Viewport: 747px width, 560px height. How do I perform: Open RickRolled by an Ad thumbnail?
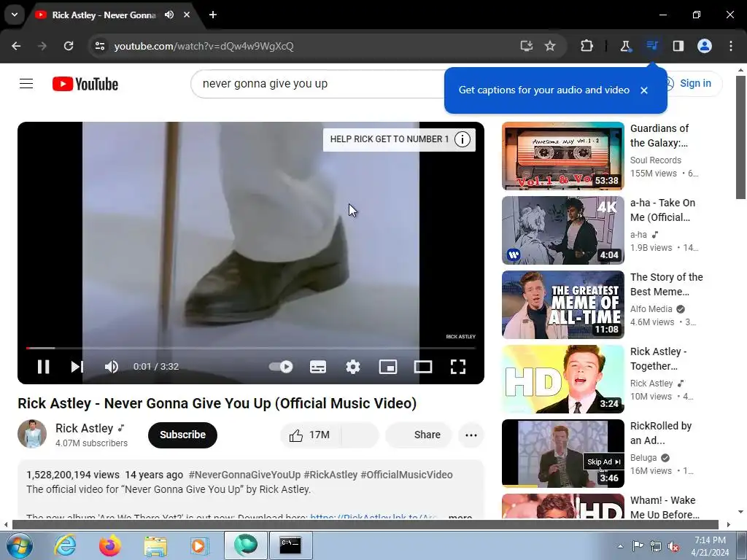[562, 454]
